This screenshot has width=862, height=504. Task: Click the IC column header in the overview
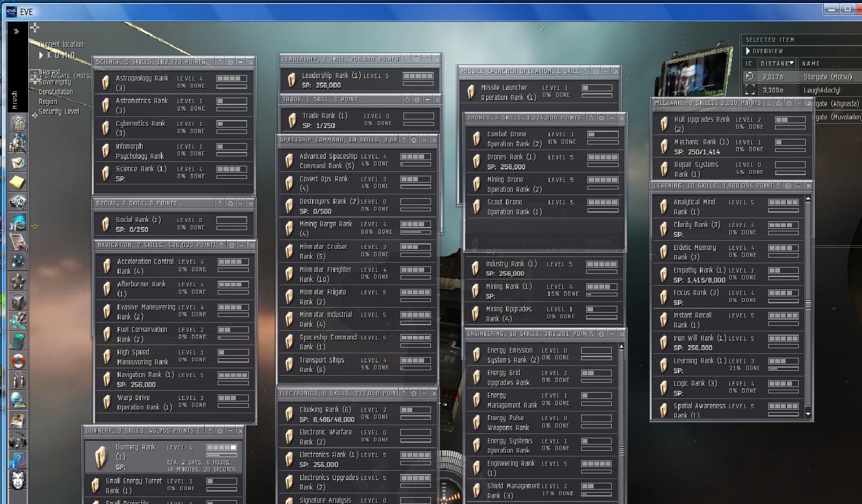749,63
